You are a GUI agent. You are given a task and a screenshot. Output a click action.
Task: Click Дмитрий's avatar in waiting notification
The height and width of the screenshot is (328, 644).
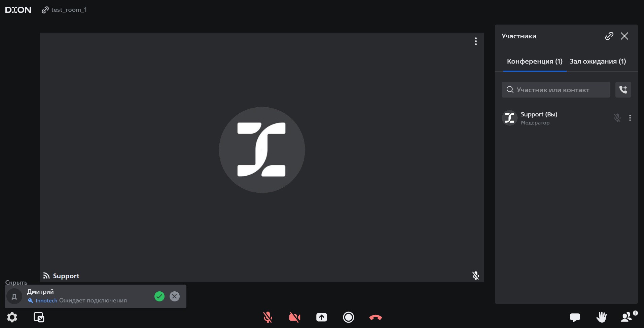point(14,296)
